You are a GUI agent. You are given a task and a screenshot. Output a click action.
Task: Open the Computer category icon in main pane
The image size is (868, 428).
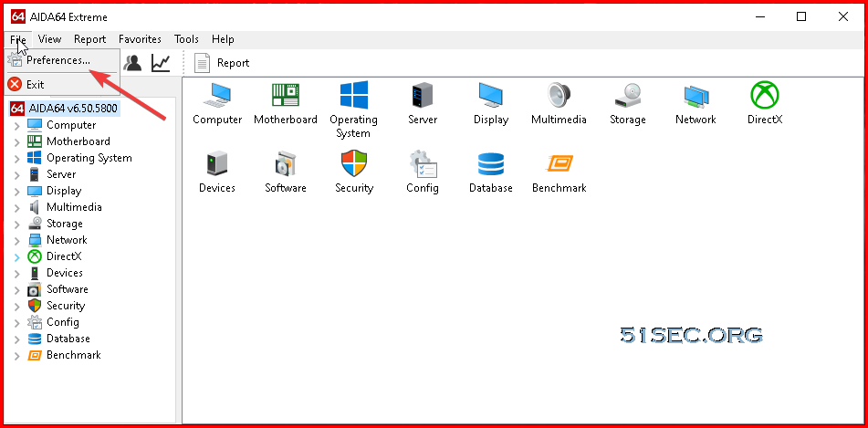click(x=217, y=95)
